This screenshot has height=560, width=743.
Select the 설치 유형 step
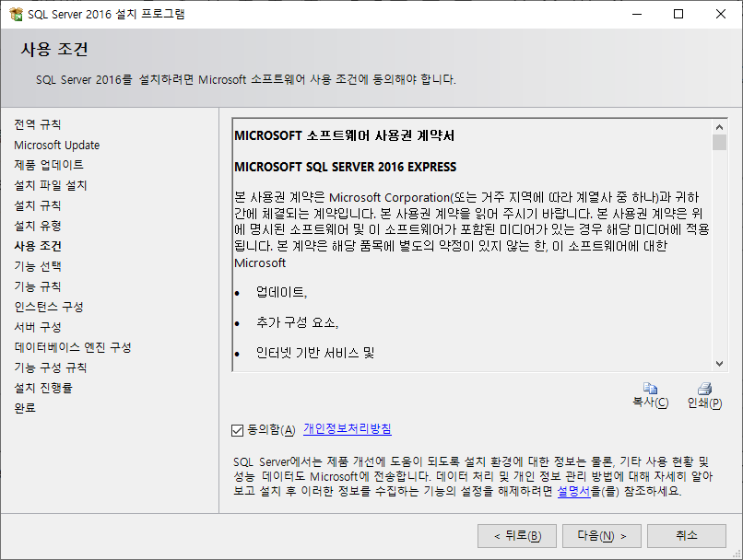[x=38, y=226]
